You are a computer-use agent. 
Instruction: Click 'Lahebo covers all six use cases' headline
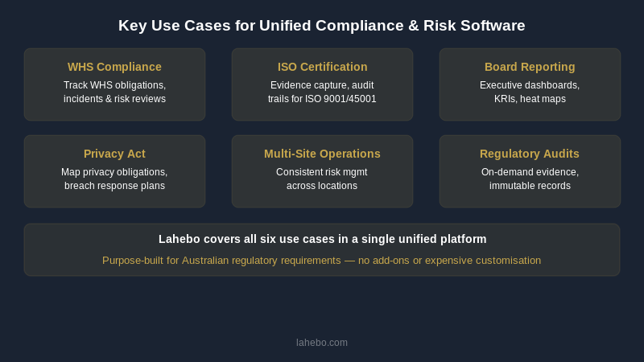pos(323,239)
